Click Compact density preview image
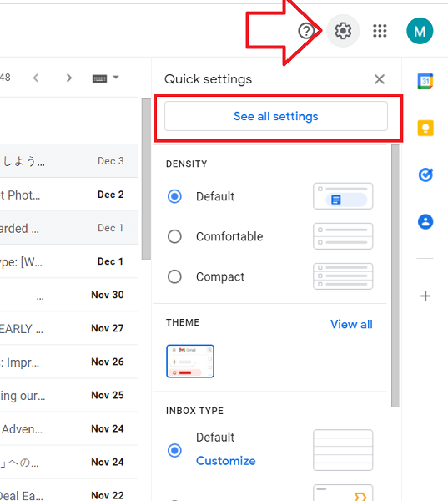This screenshot has width=448, height=501. (x=343, y=276)
